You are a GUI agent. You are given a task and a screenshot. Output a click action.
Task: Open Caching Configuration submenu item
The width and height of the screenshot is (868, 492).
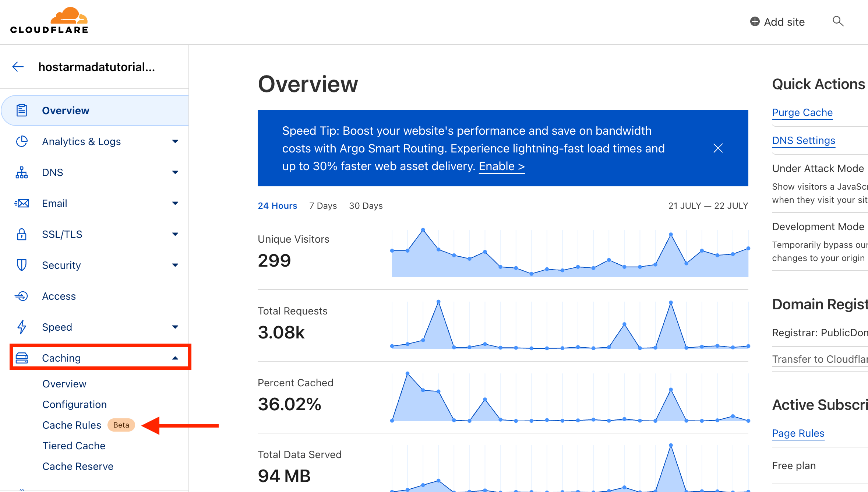[x=74, y=404]
